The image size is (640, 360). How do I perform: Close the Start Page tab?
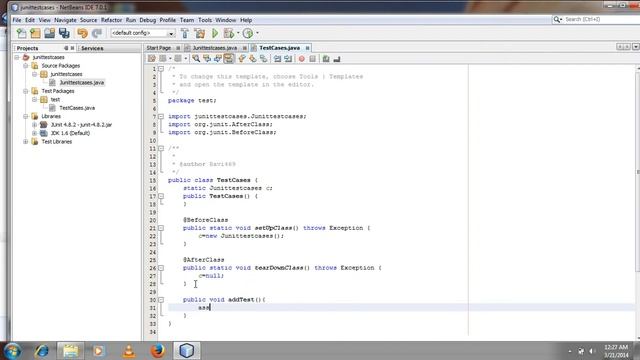178,48
